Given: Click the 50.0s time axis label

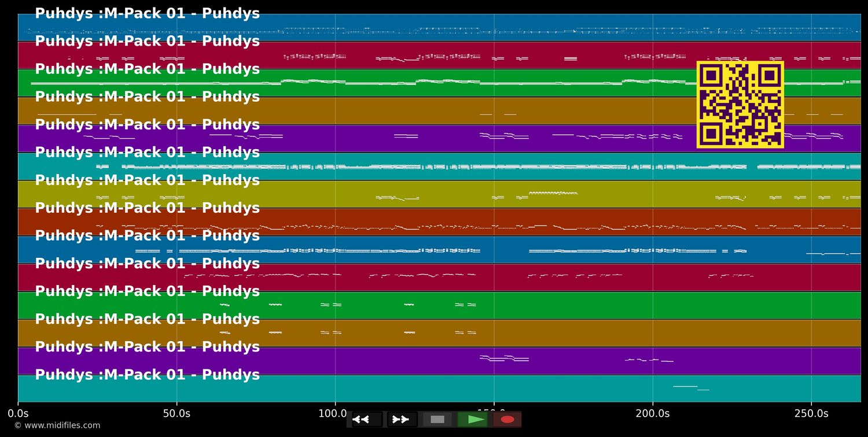Looking at the screenshot, I should [x=176, y=413].
